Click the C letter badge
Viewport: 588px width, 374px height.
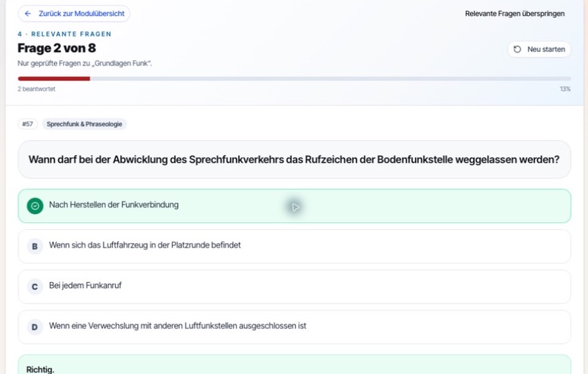tap(35, 287)
